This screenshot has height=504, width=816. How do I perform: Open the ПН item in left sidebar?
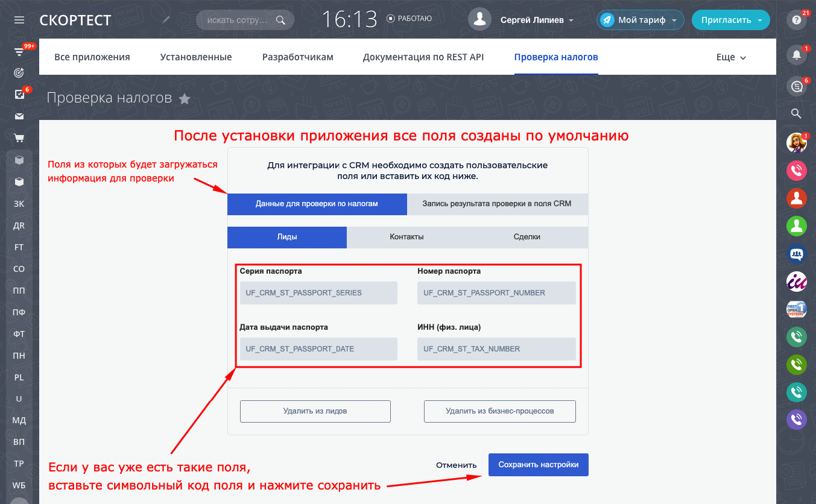pyautogui.click(x=19, y=356)
